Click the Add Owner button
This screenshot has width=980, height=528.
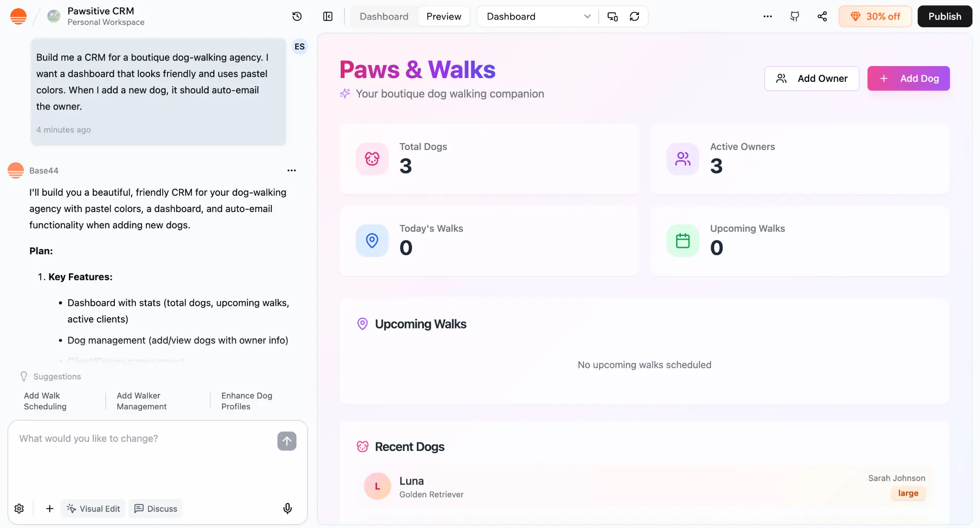pos(812,78)
